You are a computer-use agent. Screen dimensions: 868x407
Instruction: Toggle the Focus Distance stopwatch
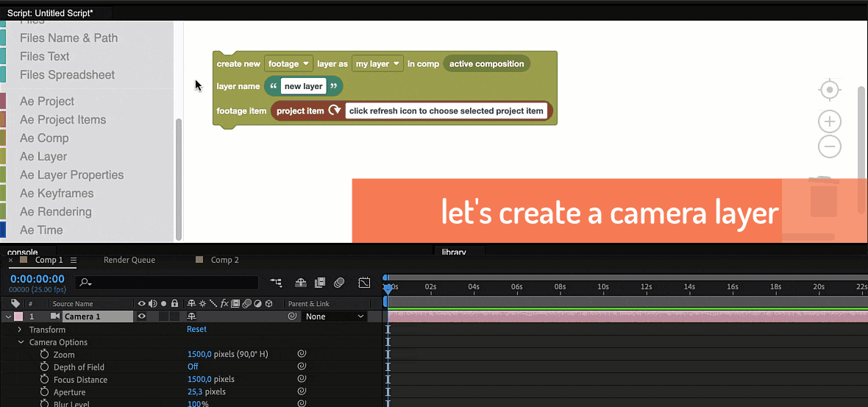tap(45, 379)
